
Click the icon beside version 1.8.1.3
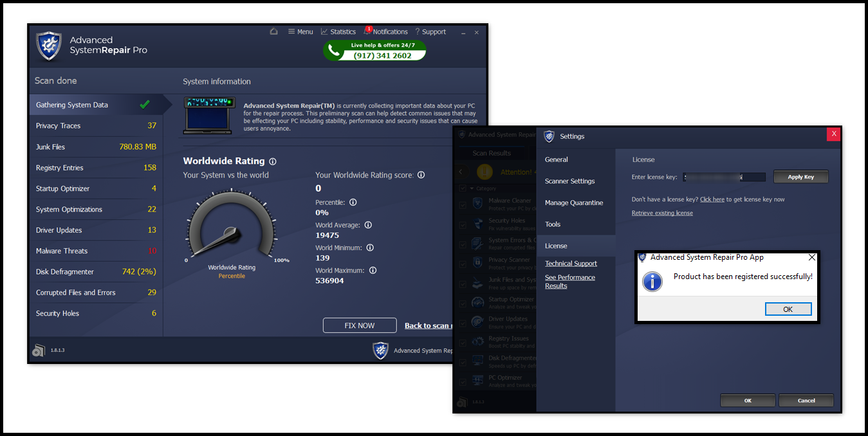point(39,350)
